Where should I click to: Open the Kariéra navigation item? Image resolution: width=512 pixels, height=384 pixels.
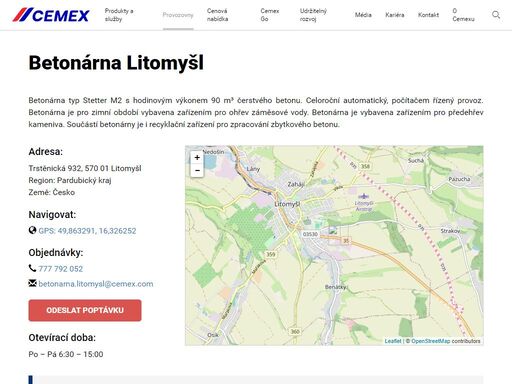tap(395, 15)
